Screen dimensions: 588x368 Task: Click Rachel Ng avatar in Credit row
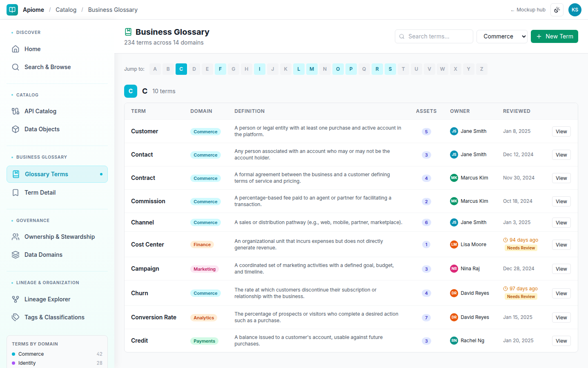tap(454, 341)
